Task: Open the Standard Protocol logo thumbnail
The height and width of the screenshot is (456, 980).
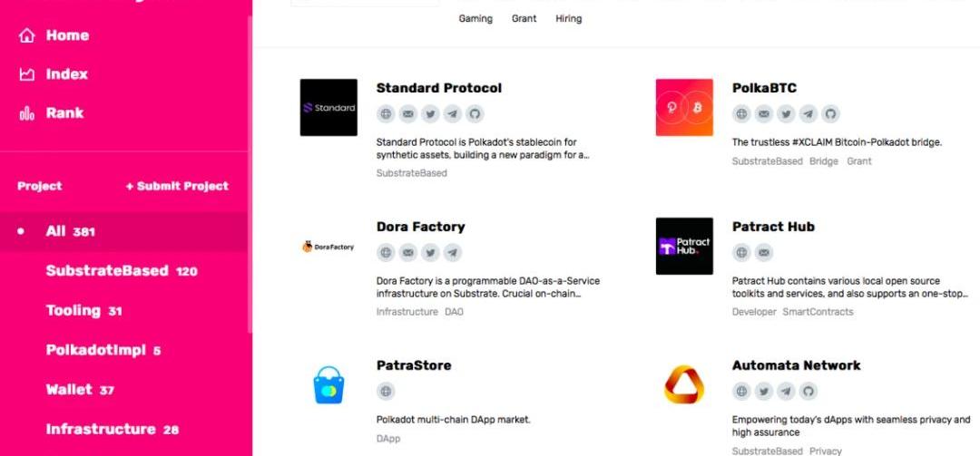Action: click(x=328, y=108)
